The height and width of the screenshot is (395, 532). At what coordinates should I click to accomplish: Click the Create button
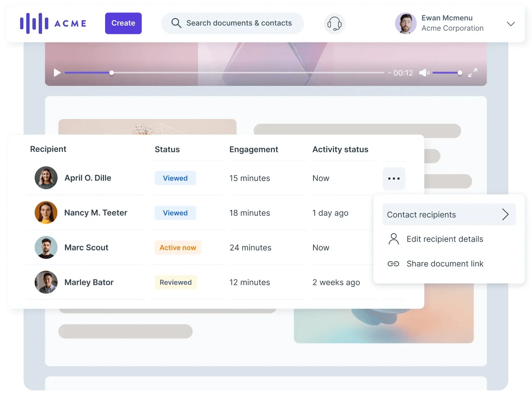click(123, 23)
